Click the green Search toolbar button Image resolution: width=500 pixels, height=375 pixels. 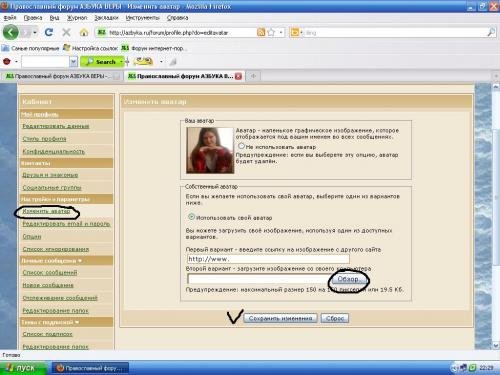coord(100,62)
